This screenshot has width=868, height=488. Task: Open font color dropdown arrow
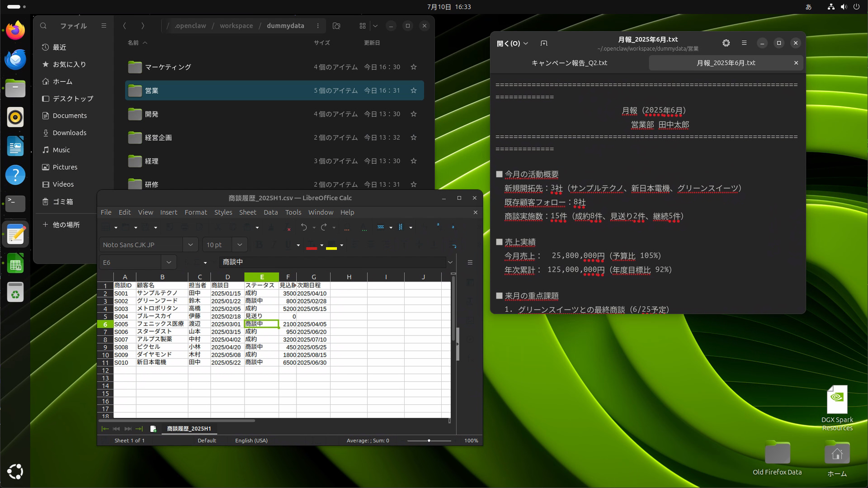point(321,245)
